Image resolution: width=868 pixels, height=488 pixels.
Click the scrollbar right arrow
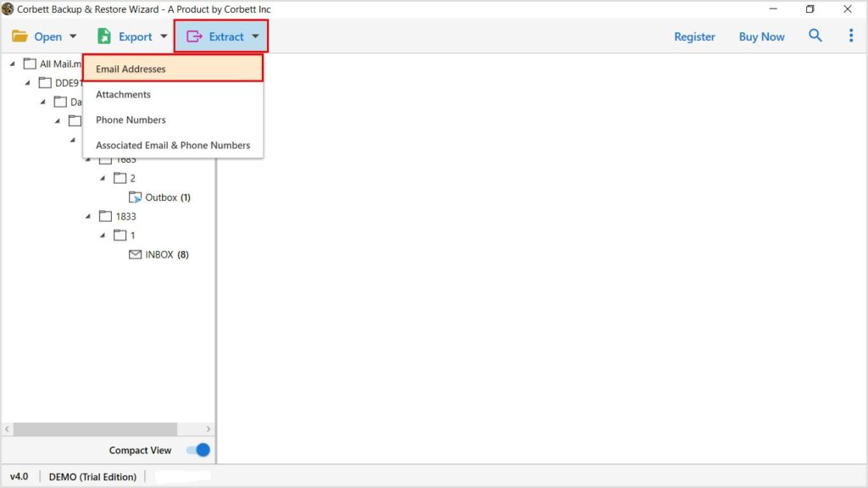point(209,429)
